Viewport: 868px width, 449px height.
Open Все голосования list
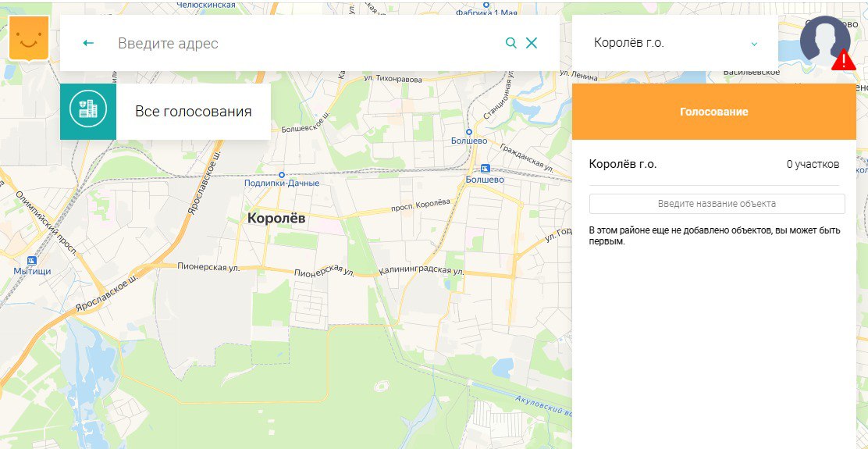(193, 112)
